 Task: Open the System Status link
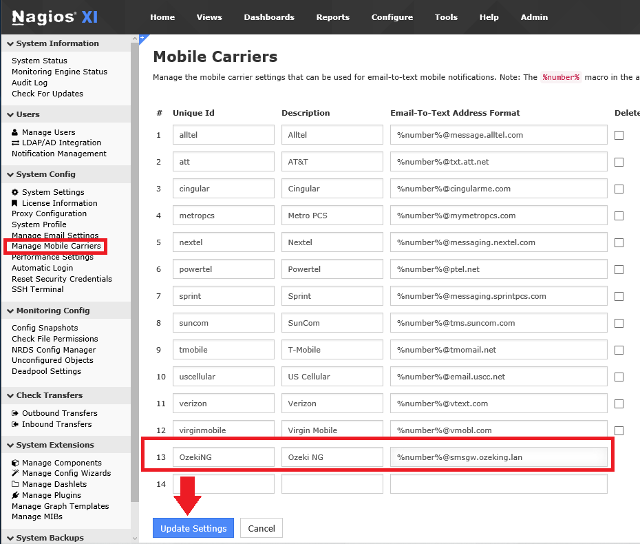click(x=40, y=60)
